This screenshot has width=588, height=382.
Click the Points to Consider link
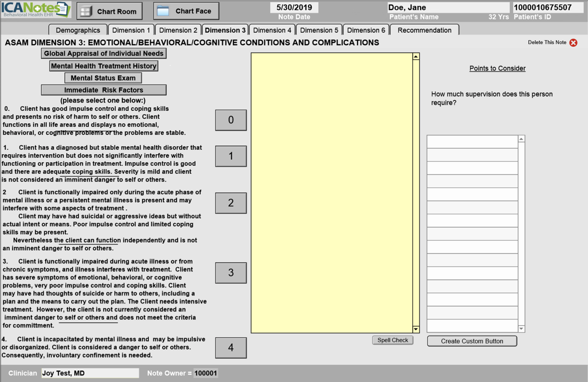point(497,69)
